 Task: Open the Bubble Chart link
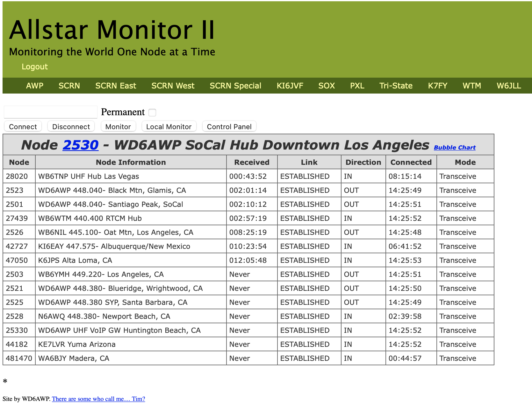coord(454,148)
